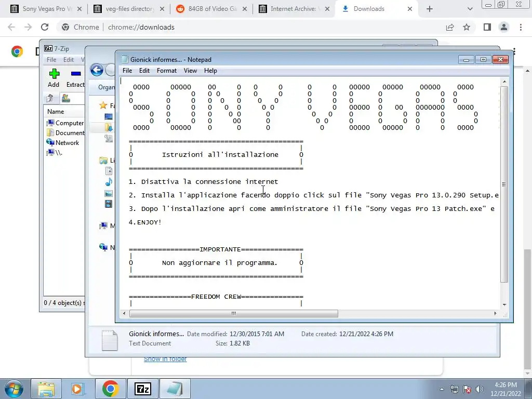The image size is (532, 399).
Task: Open 7-Zip Edit menu
Action: click(68, 59)
